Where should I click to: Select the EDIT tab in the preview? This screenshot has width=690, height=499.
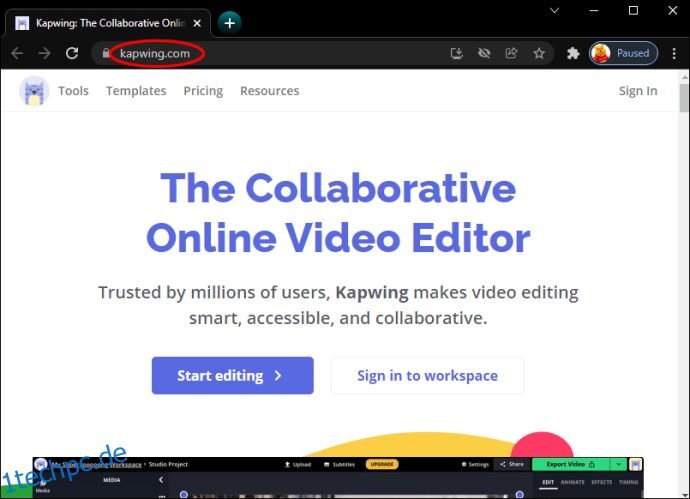click(548, 482)
